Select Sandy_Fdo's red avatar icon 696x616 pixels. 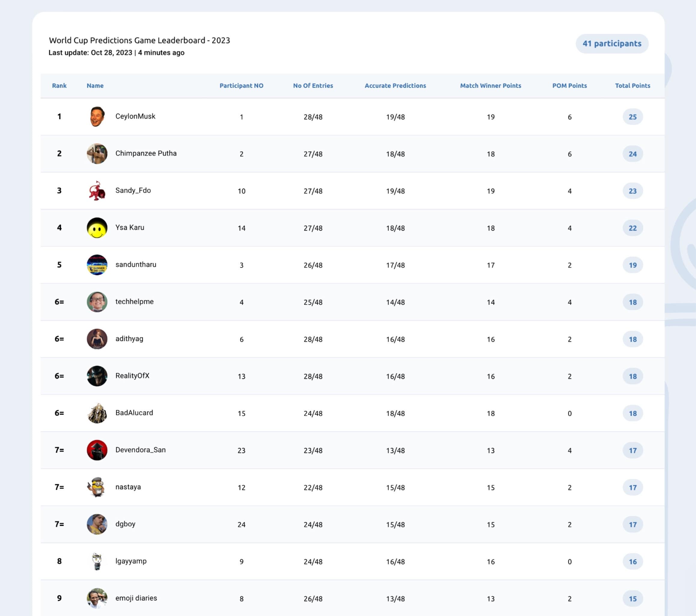point(97,191)
